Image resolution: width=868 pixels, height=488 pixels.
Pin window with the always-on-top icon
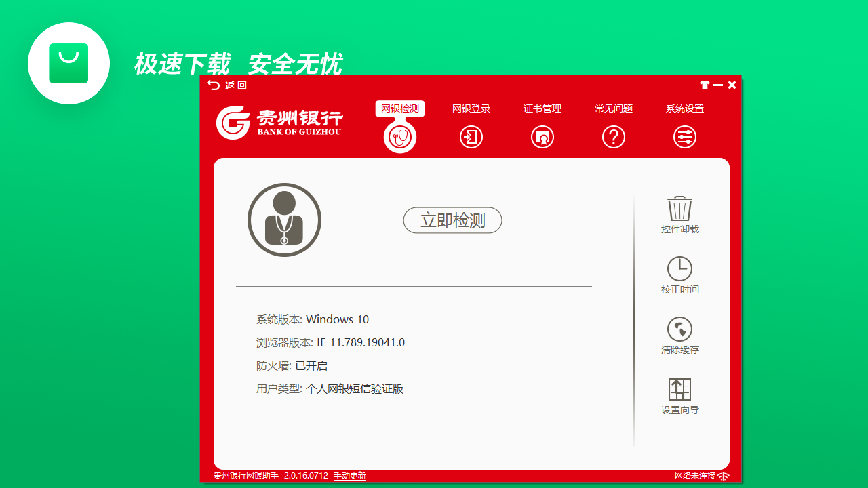[704, 85]
